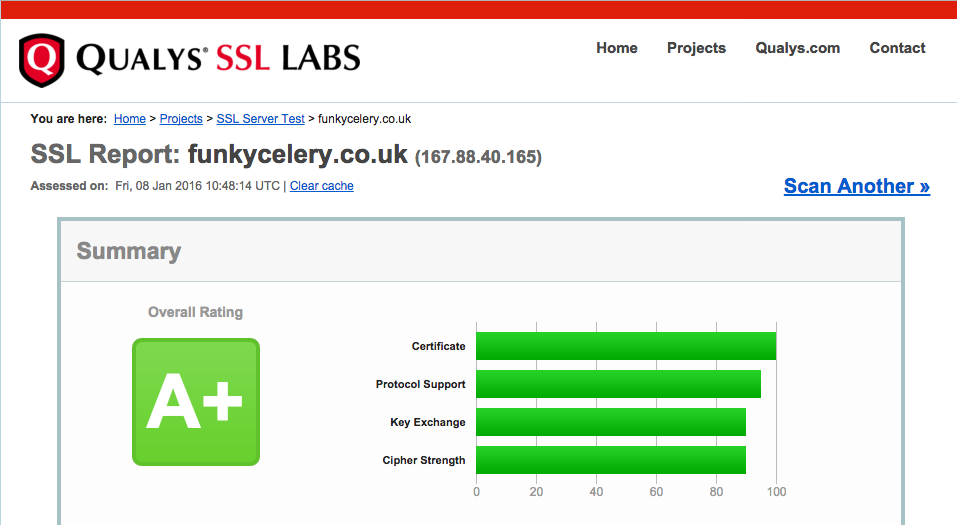The width and height of the screenshot is (957, 525).
Task: Follow the Projects breadcrumb link
Action: click(x=181, y=119)
